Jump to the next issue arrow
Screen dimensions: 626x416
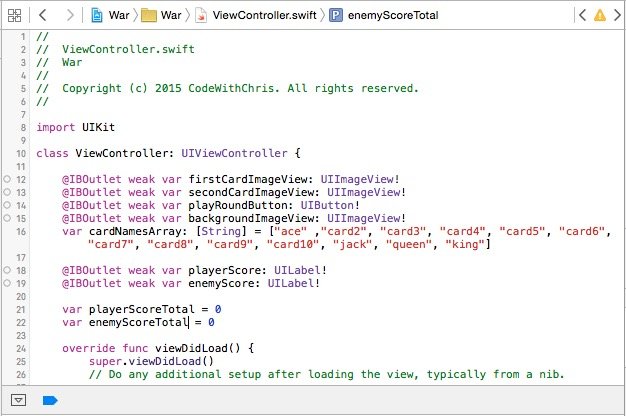tap(615, 16)
